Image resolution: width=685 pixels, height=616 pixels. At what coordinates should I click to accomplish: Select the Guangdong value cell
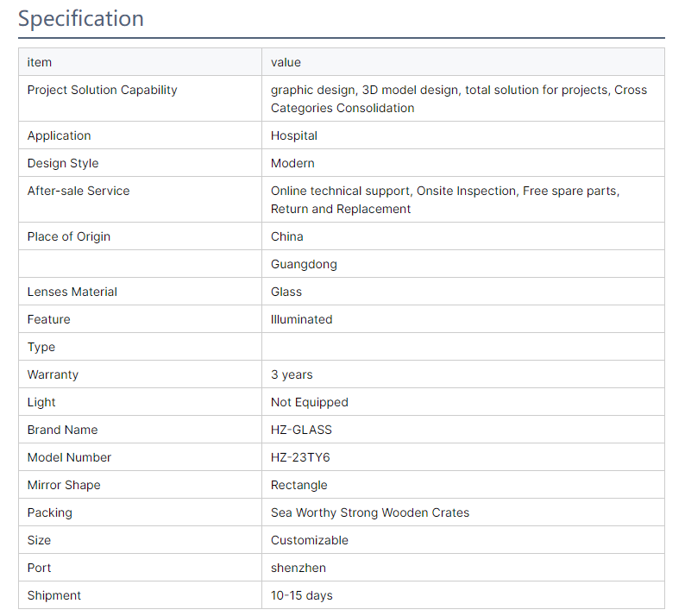point(463,264)
